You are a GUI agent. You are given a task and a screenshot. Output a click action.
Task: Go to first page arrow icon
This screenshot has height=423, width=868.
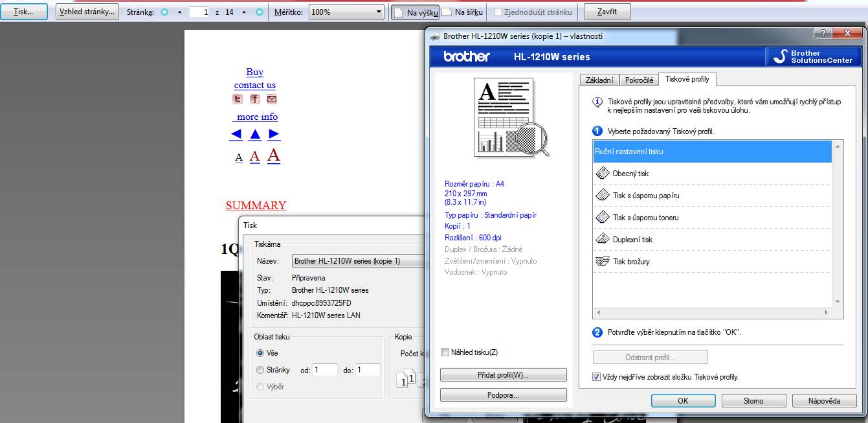click(x=164, y=12)
